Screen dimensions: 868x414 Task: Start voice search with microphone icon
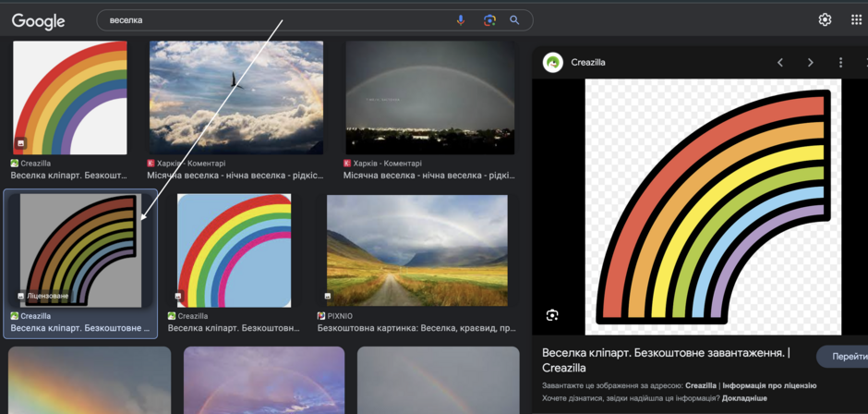point(461,20)
